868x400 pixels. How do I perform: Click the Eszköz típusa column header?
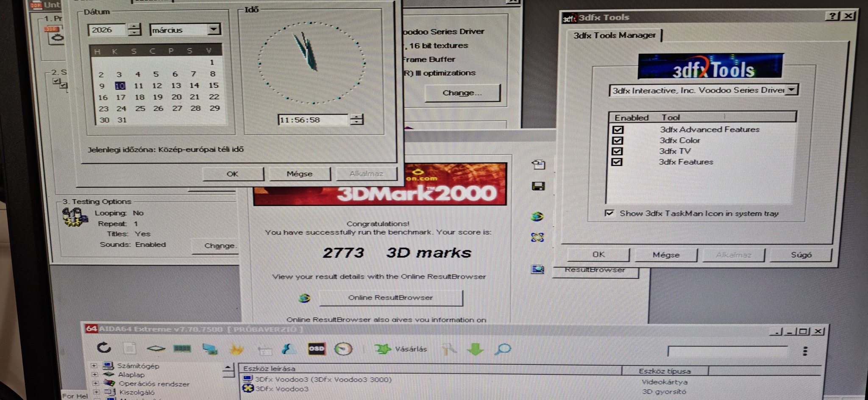[x=665, y=371]
